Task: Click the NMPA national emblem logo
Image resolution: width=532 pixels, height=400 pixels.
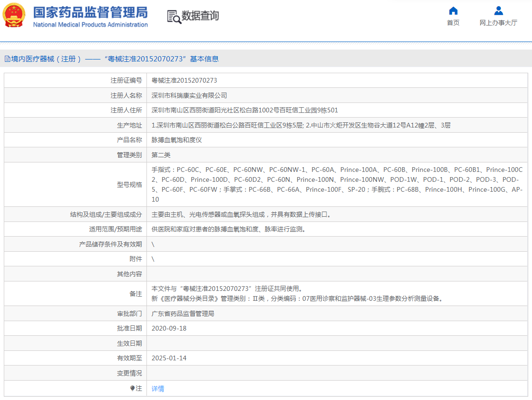Action: (14, 15)
